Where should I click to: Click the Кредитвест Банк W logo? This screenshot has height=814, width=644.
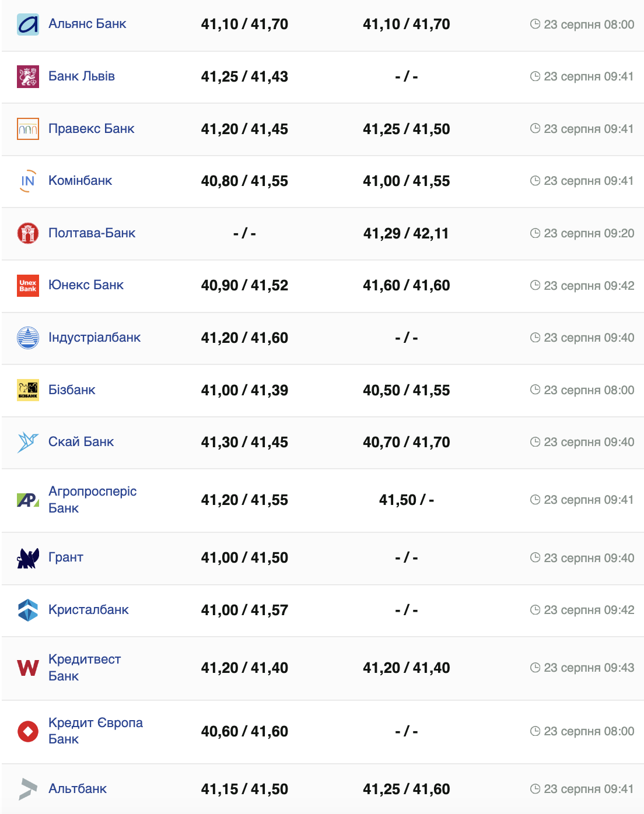pos(28,668)
